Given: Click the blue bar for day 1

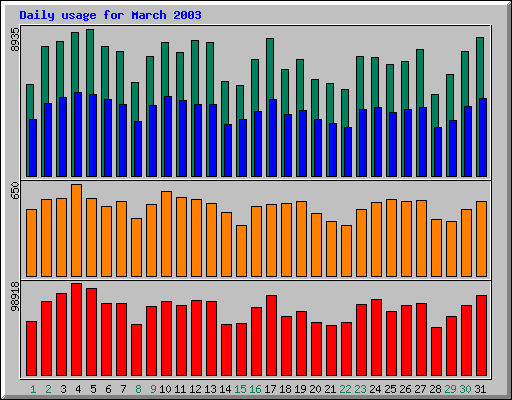Looking at the screenshot, I should (33, 148).
